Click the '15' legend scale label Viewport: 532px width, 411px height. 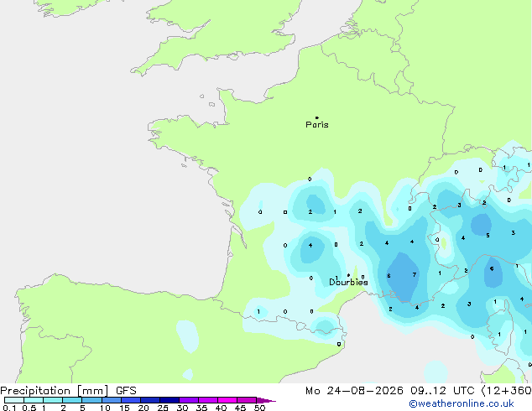(124, 408)
